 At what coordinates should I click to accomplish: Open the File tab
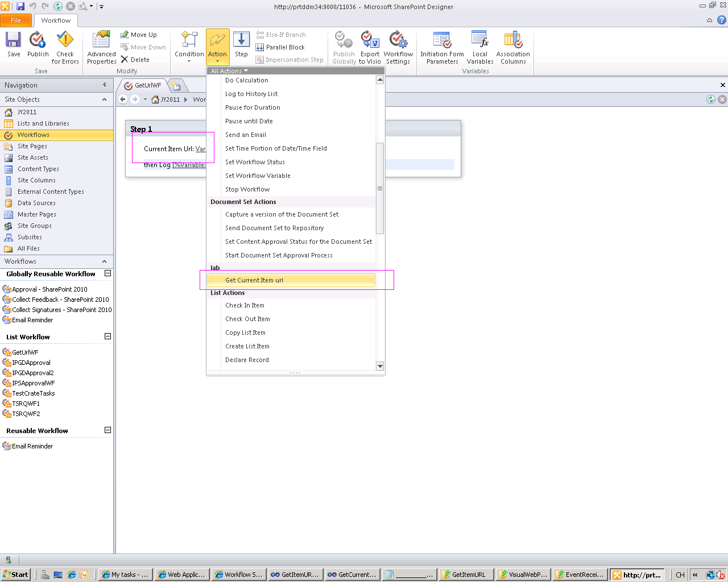point(16,20)
